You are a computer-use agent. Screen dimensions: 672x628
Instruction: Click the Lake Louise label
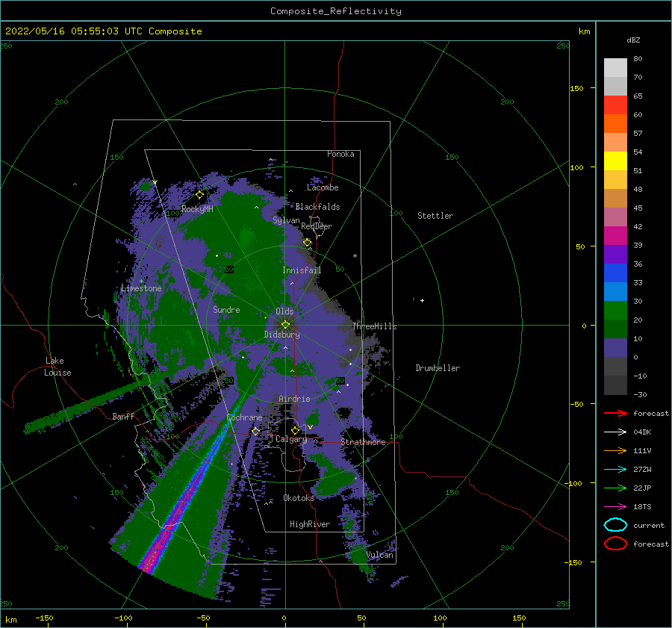tap(57, 367)
